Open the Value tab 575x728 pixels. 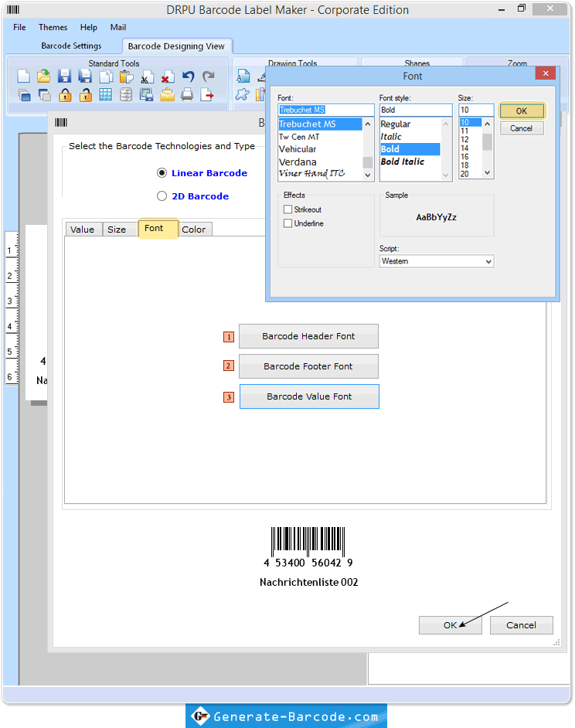tap(83, 230)
